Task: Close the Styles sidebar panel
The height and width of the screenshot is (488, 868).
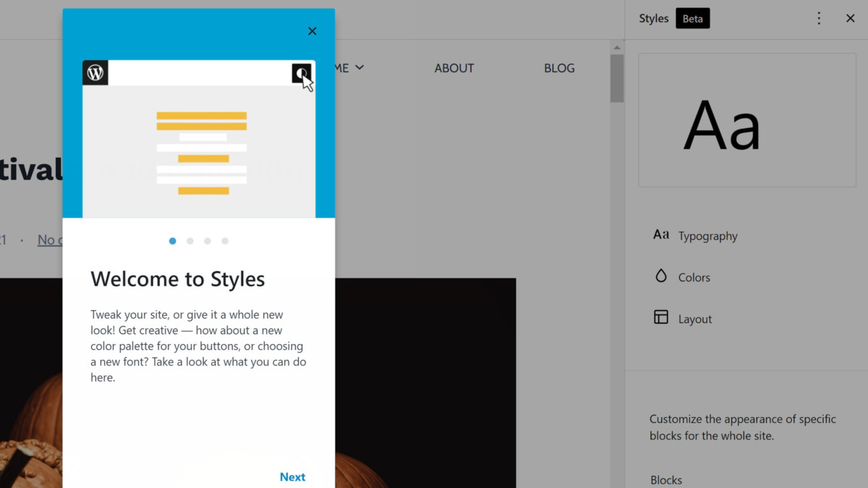Action: pyautogui.click(x=851, y=19)
